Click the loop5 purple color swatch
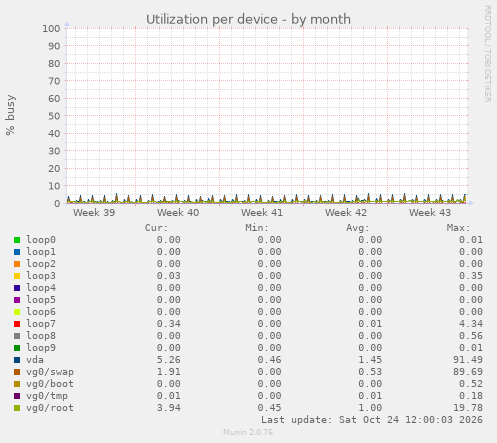This screenshot has height=443, width=497. click(x=17, y=300)
